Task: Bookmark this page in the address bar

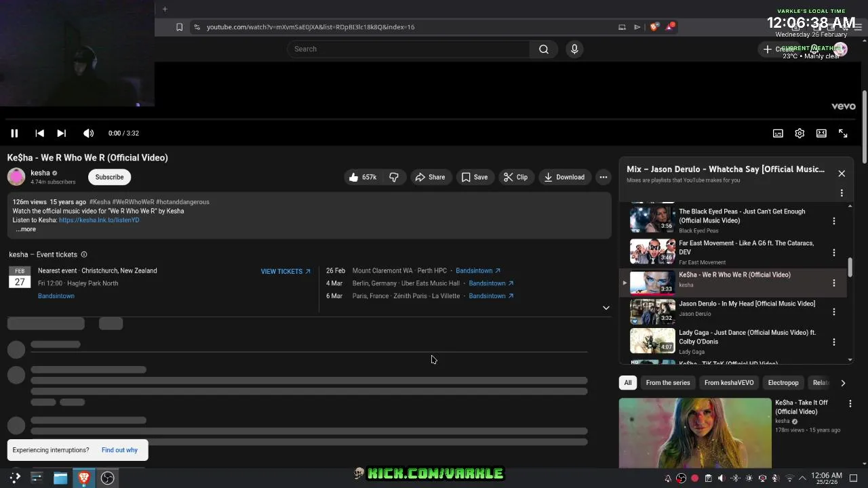Action: [179, 27]
